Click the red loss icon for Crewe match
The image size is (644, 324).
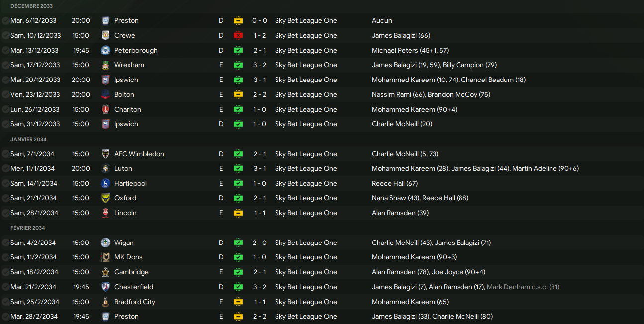point(238,35)
